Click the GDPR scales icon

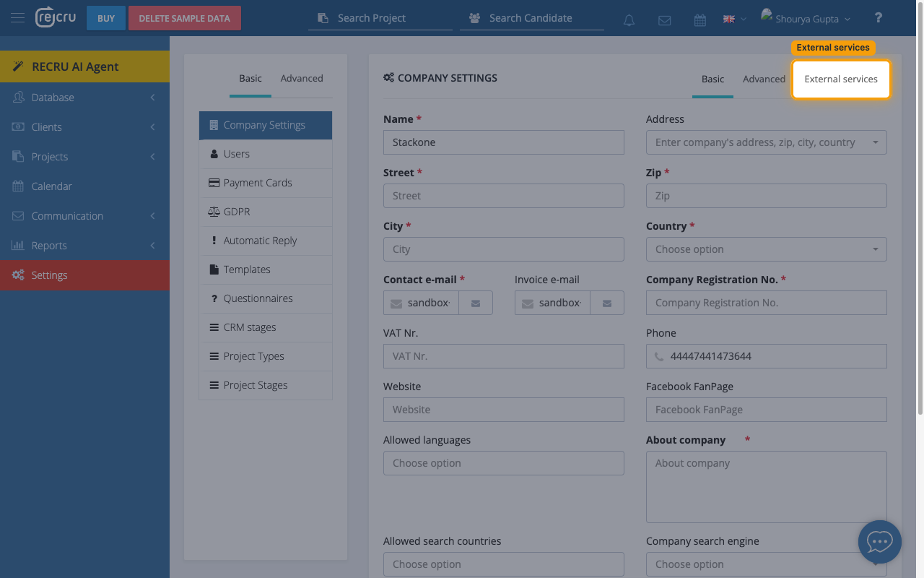click(x=214, y=212)
